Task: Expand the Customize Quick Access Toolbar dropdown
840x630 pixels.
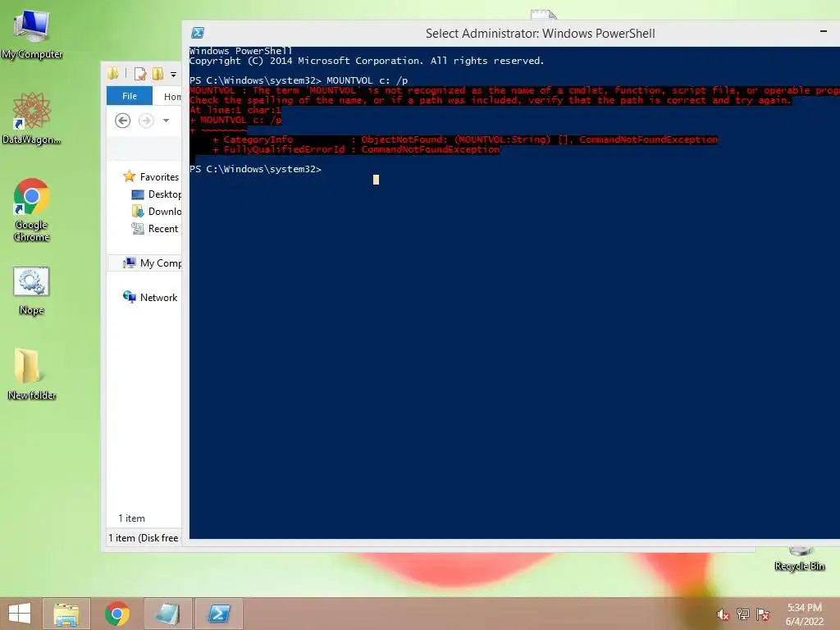Action: (173, 75)
